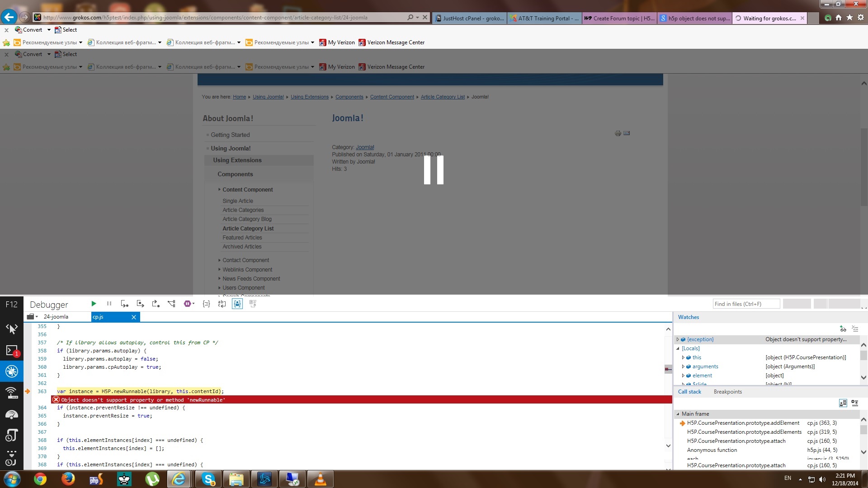Click line number 363 in the gutter
Viewport: 868px width, 488px height.
[42, 392]
